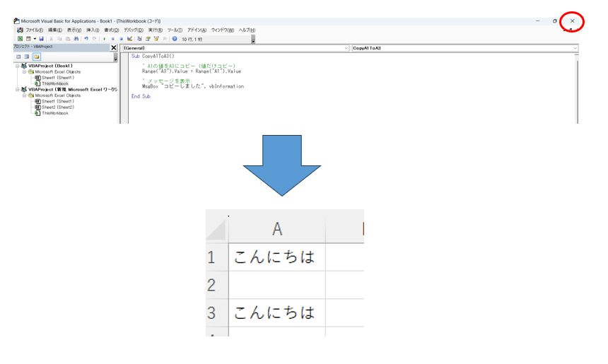Toggle Folders view in Project panel
The height and width of the screenshot is (364, 608).
coord(36,57)
